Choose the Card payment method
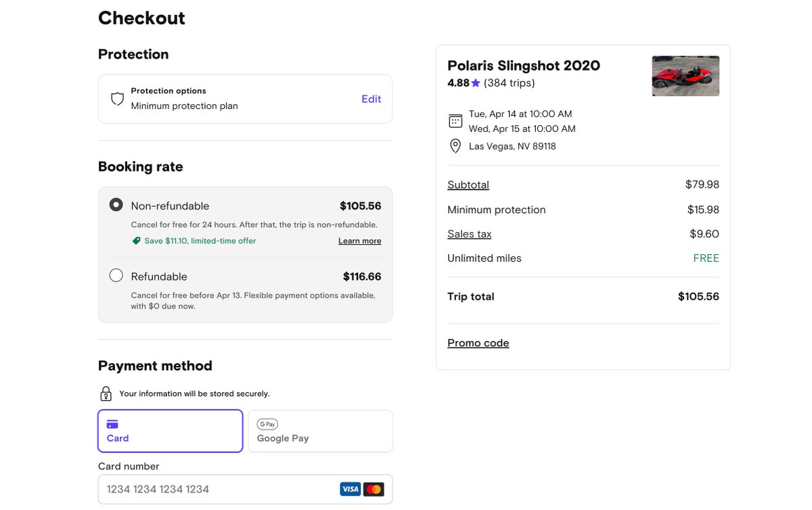 point(171,431)
